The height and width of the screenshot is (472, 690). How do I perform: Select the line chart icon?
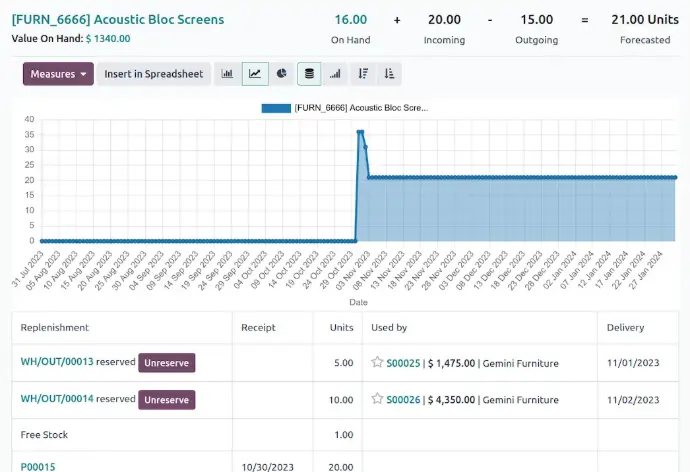[255, 74]
